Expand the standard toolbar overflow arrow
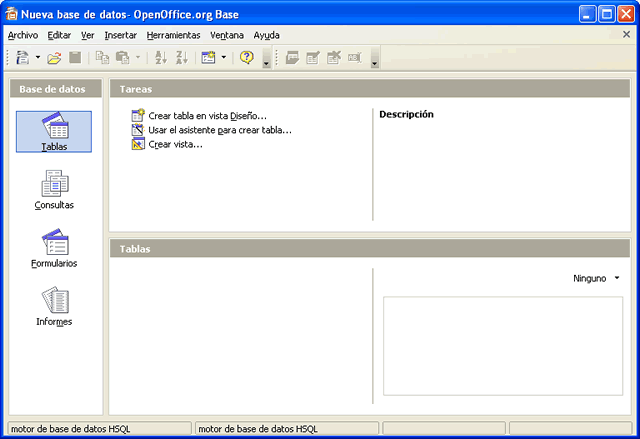Screen dimensions: 640x439 [267, 58]
